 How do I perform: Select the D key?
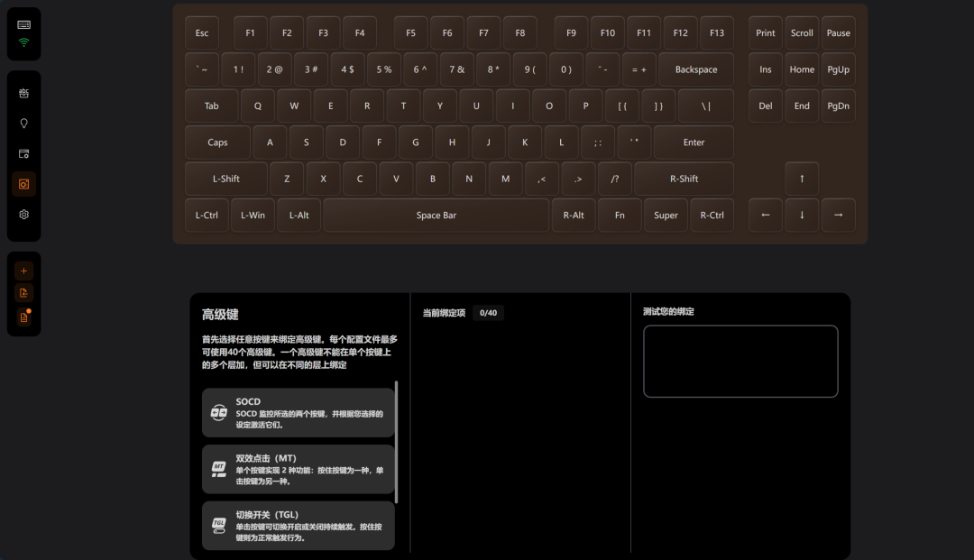343,142
